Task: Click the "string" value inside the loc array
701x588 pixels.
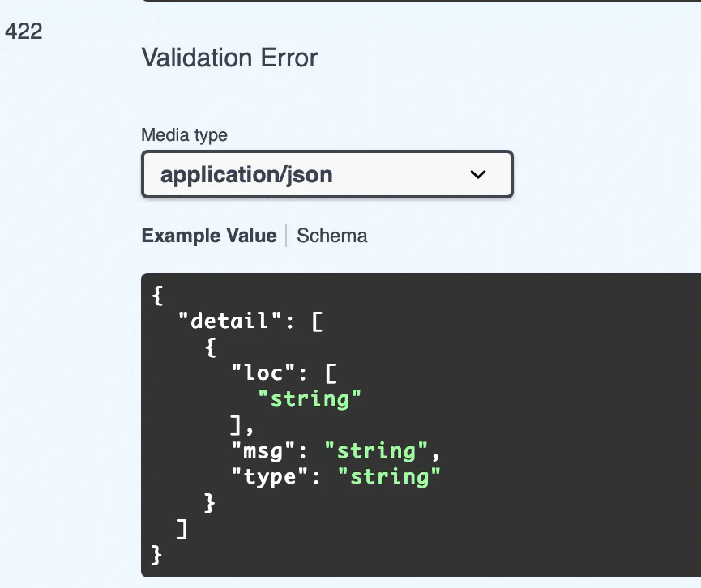Action: coord(310,398)
